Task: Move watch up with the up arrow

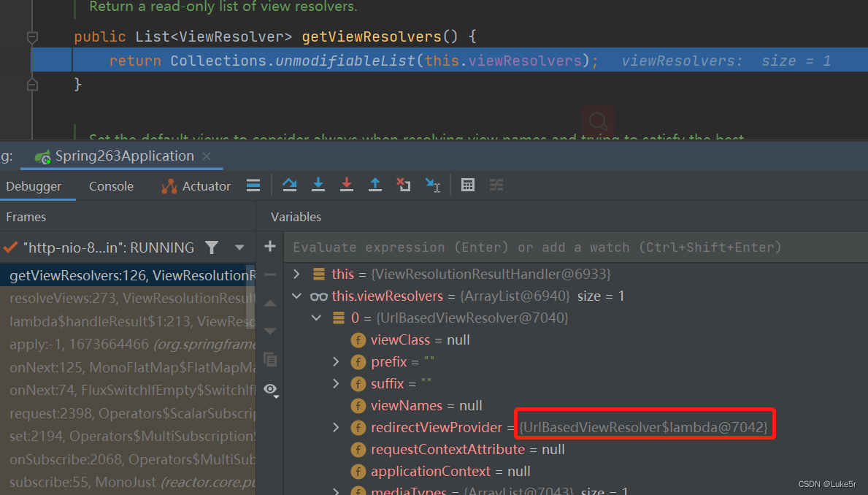Action: (x=270, y=304)
